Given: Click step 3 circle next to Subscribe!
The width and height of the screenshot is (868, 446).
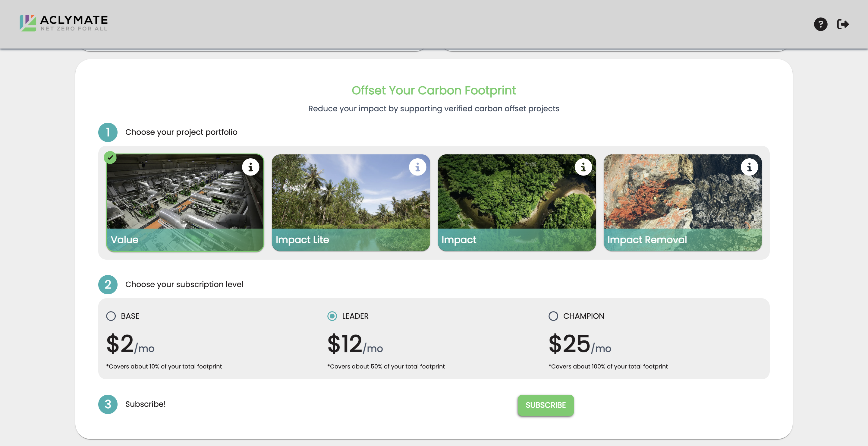Looking at the screenshot, I should (108, 404).
